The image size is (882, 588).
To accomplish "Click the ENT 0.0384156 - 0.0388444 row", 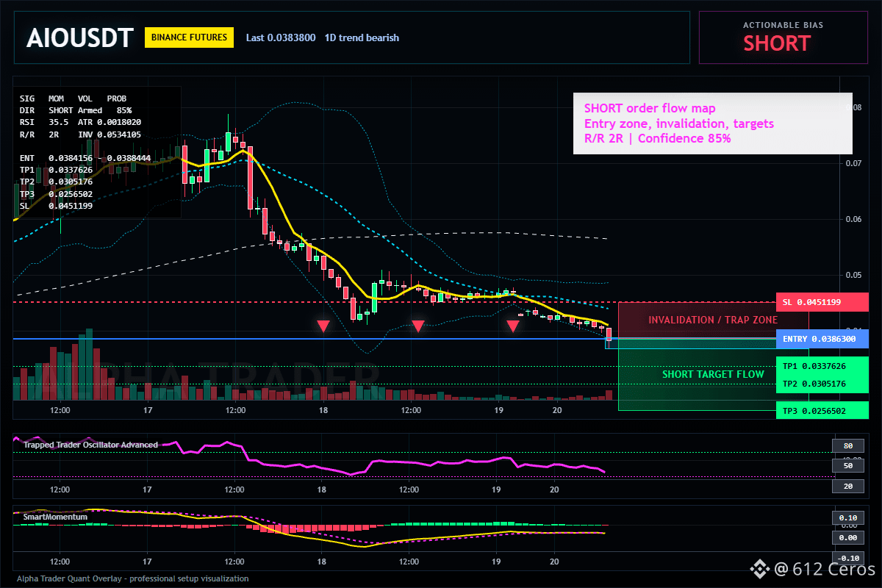I will pyautogui.click(x=85, y=158).
